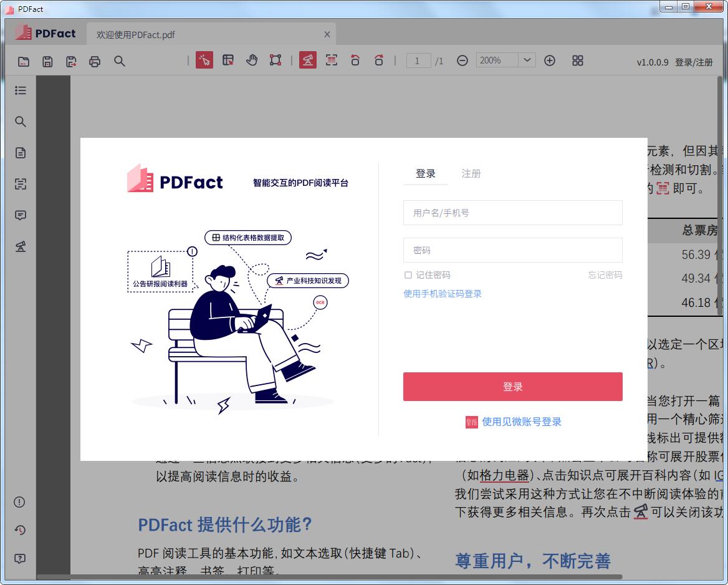Click the info exclamation sidebar icon
This screenshot has height=585, width=728.
point(19,502)
